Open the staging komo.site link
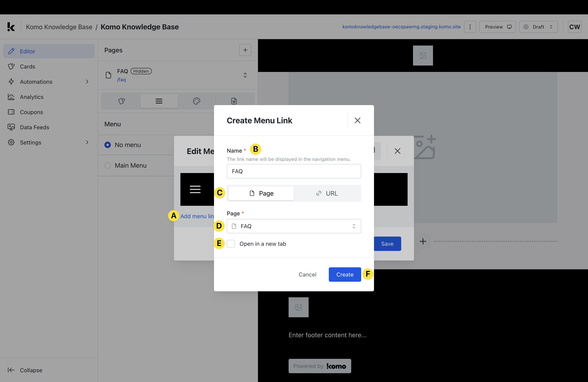The height and width of the screenshot is (382, 588). click(x=401, y=27)
